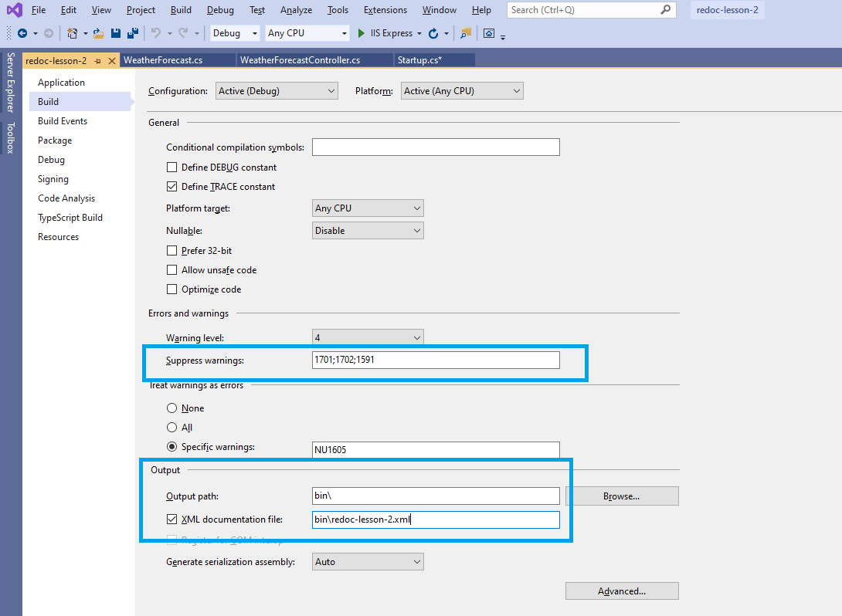This screenshot has width=842, height=616.
Task: Click the Browse button for output path
Action: [x=621, y=496]
